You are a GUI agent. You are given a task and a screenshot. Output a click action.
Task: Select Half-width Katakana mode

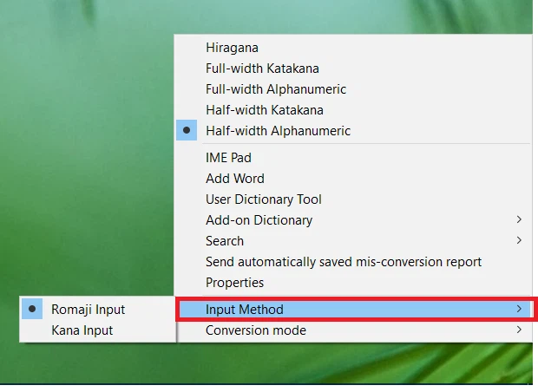264,110
